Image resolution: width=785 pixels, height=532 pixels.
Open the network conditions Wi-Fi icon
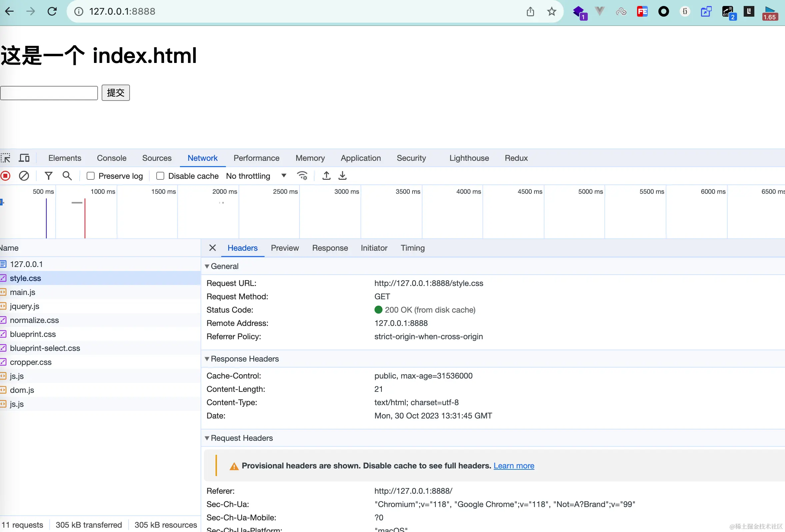pyautogui.click(x=302, y=176)
